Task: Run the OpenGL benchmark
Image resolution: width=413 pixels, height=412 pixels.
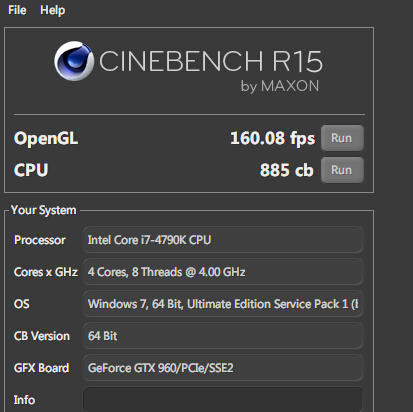Action: (342, 138)
